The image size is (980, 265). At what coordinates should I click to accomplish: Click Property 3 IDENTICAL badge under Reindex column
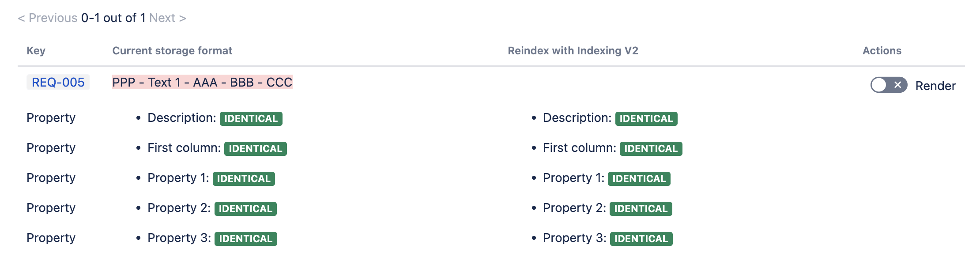point(641,238)
